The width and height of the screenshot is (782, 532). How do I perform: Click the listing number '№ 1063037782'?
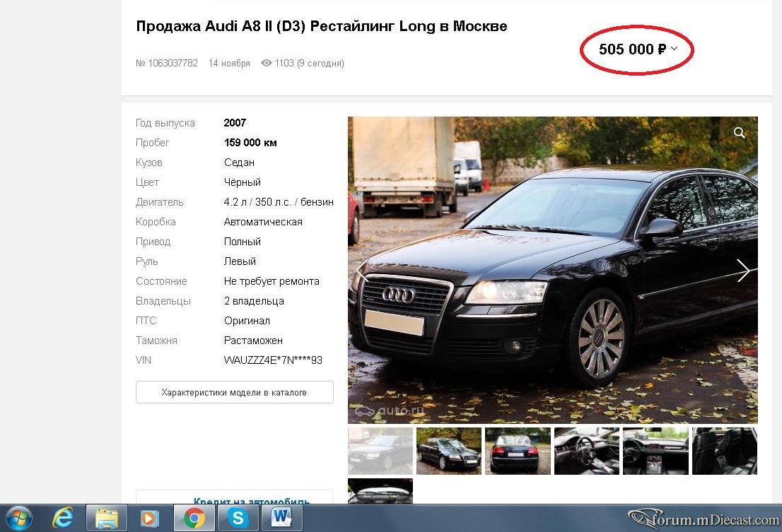click(x=167, y=64)
